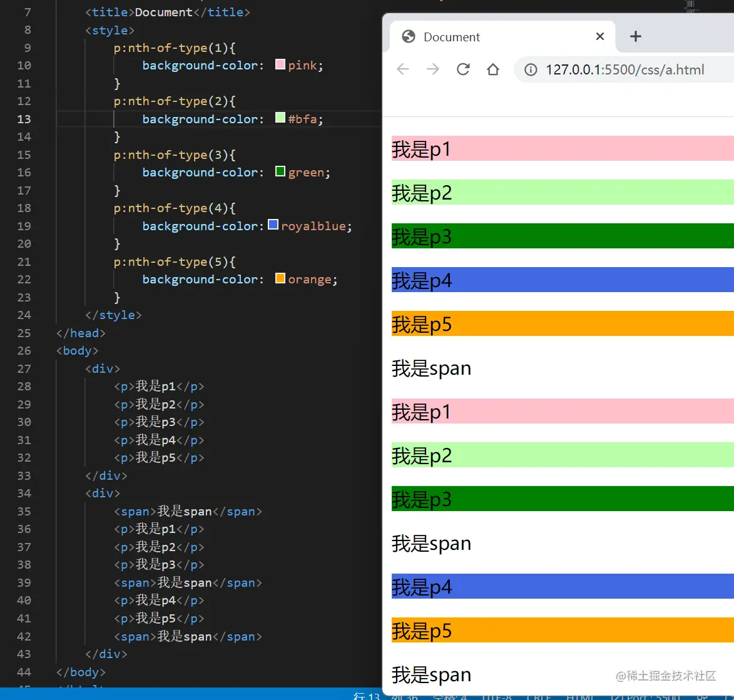Screen dimensions: 734x700
Task: Open pink color swatch in editor
Action: point(280,64)
